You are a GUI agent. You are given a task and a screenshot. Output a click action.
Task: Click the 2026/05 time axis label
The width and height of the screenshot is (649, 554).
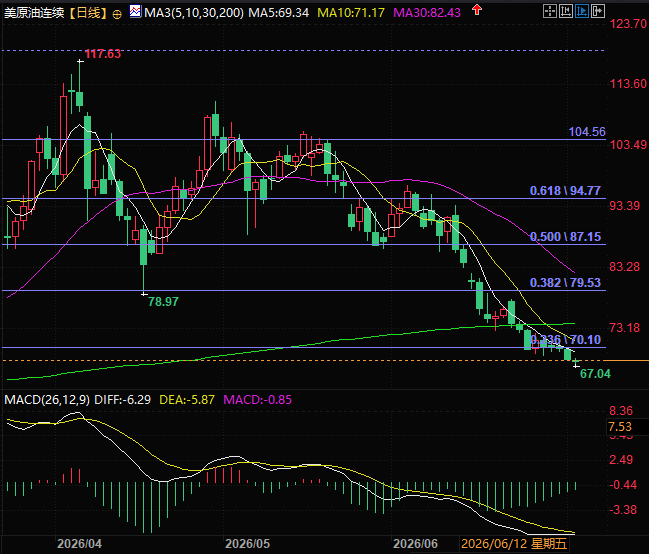pos(247,544)
